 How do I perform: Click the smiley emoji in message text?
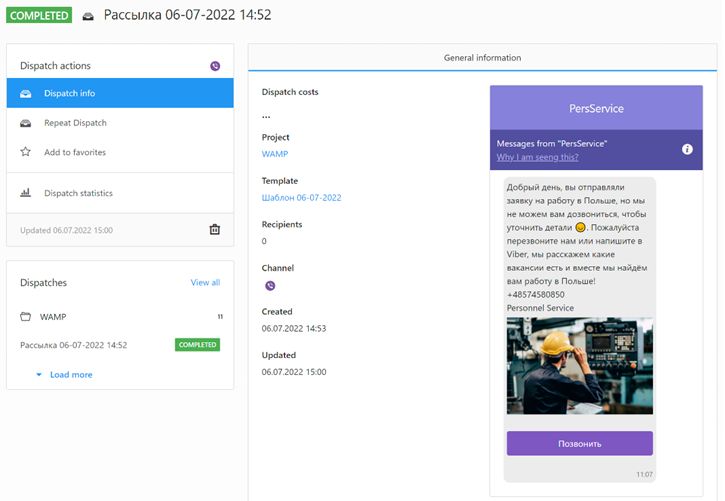[x=580, y=227]
